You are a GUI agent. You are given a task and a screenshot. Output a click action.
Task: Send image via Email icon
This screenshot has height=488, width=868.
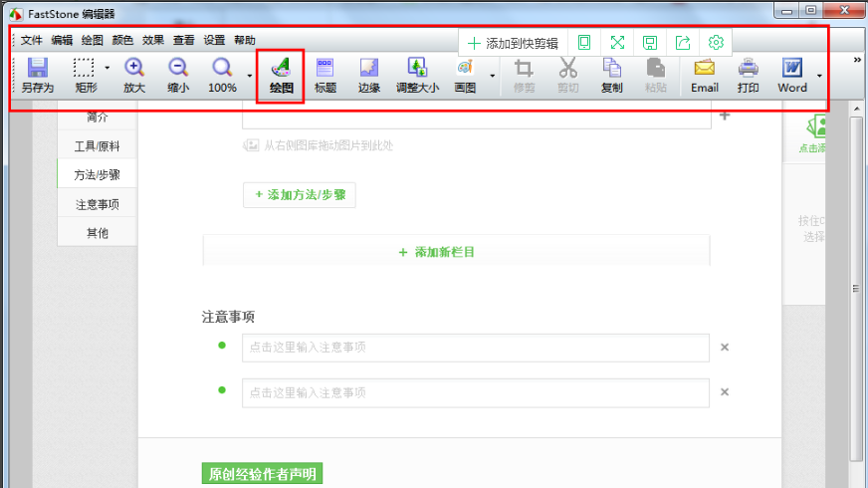[x=705, y=76]
